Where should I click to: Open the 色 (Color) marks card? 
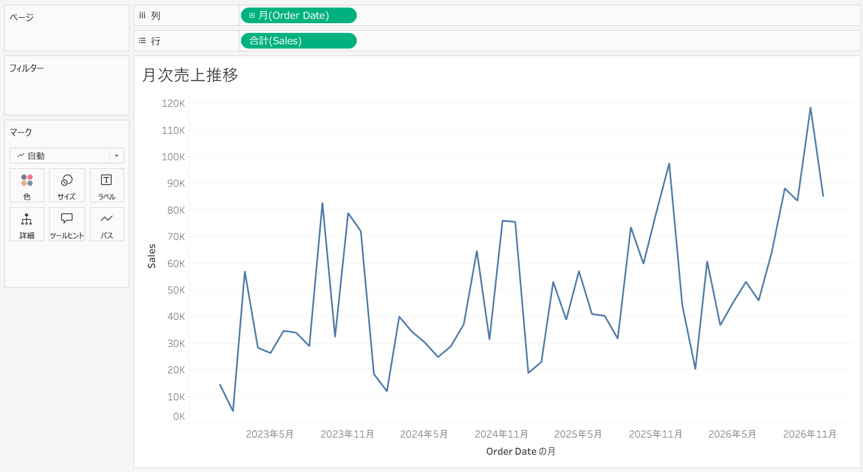click(27, 186)
